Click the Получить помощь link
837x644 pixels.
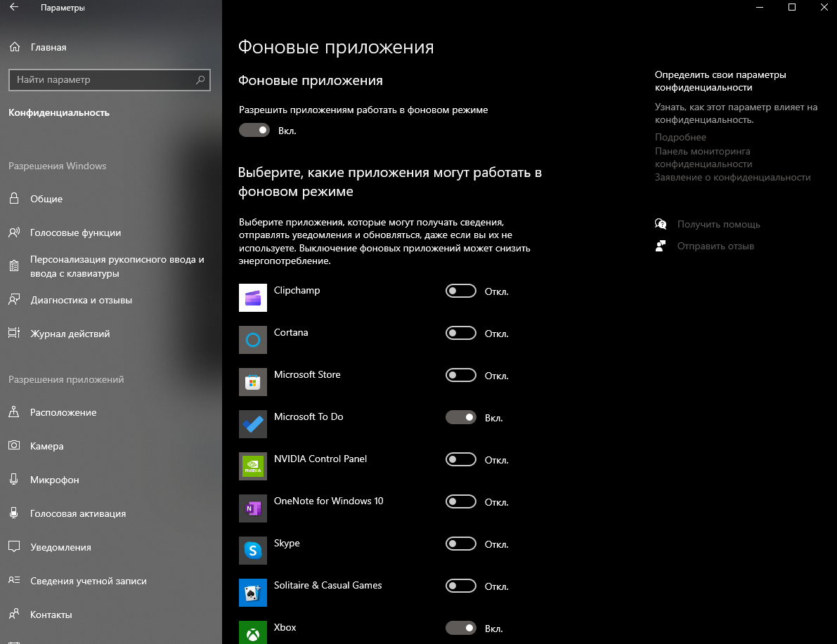click(x=718, y=224)
